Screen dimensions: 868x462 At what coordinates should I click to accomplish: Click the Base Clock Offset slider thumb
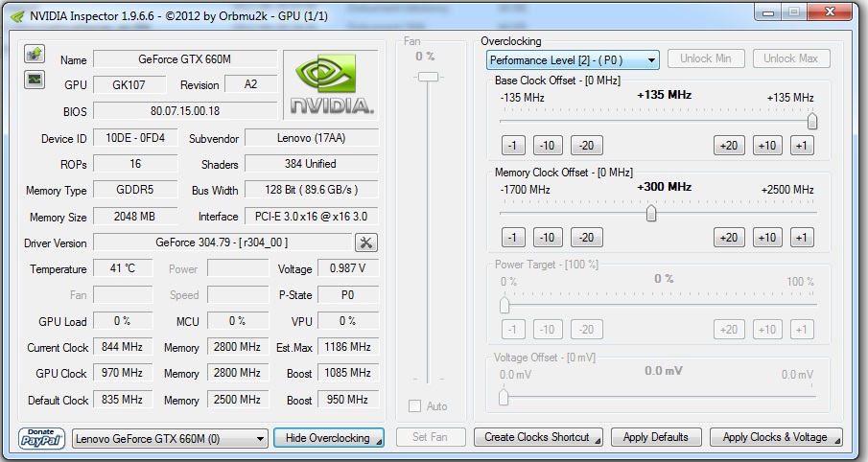pyautogui.click(x=812, y=121)
